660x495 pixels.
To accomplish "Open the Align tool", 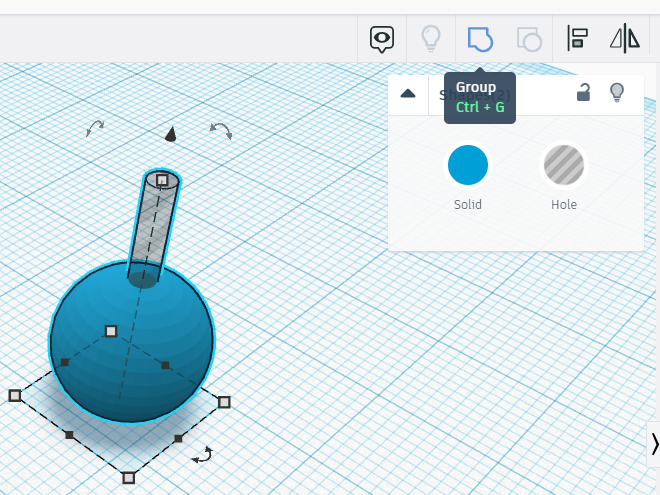I will (x=577, y=38).
